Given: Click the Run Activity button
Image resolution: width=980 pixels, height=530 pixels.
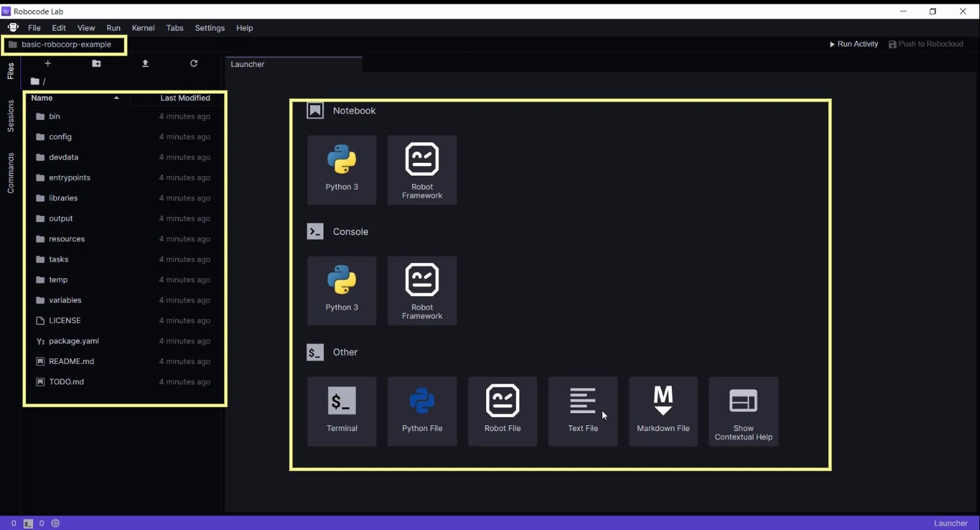Looking at the screenshot, I should [854, 44].
